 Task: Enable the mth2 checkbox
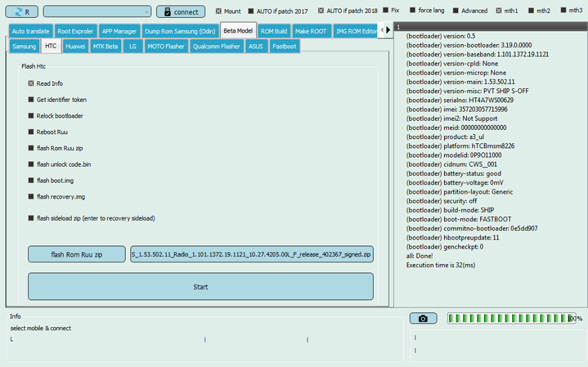539,10
